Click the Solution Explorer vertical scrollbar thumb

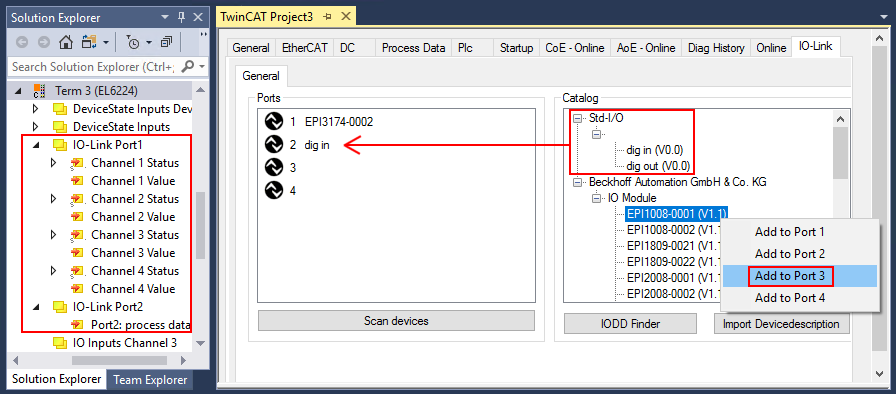tap(200, 225)
